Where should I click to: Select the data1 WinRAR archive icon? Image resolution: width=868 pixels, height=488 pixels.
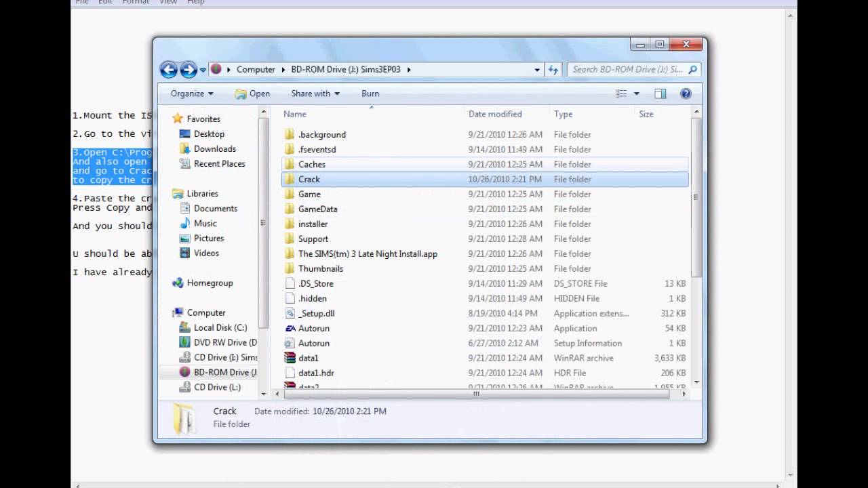coord(290,358)
